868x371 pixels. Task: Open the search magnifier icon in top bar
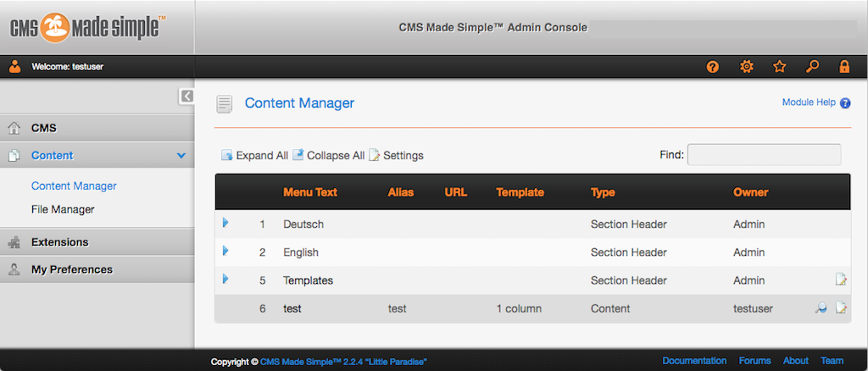pyautogui.click(x=812, y=67)
